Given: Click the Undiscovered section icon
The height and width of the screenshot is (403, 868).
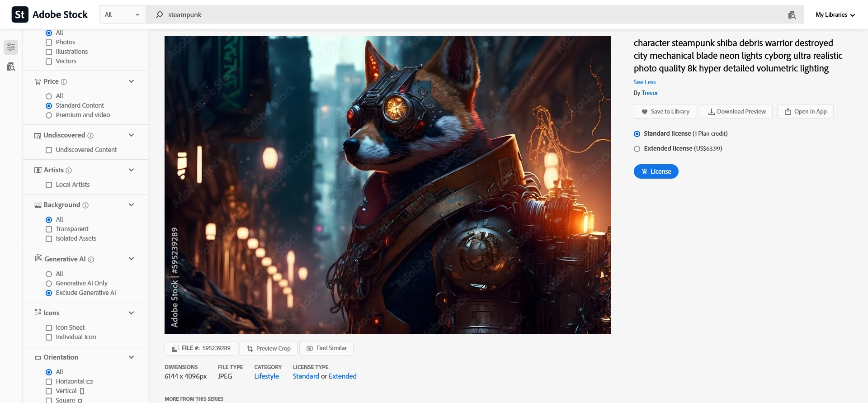Looking at the screenshot, I should click(38, 136).
